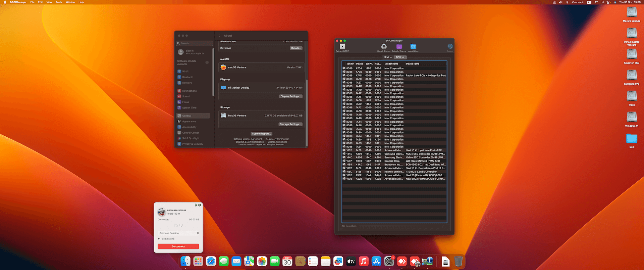The width and height of the screenshot is (644, 270).
Task: Open Calendar from the Dock
Action: pos(287,261)
